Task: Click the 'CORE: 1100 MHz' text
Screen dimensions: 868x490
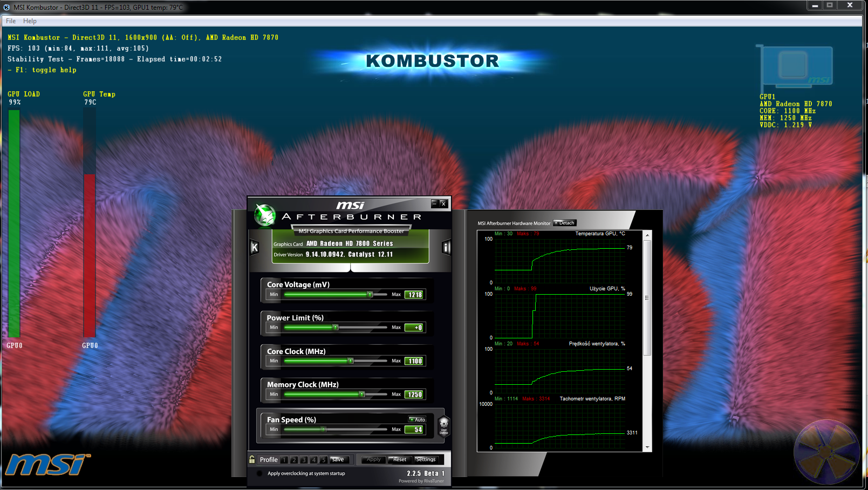Action: click(x=788, y=111)
